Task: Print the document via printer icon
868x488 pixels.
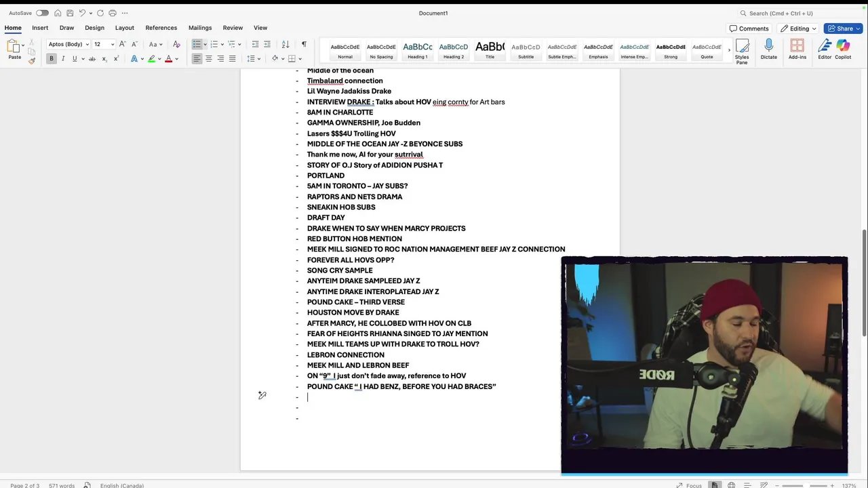Action: [113, 13]
